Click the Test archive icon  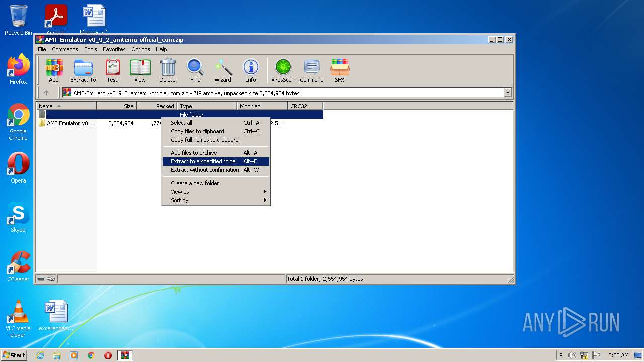click(112, 70)
